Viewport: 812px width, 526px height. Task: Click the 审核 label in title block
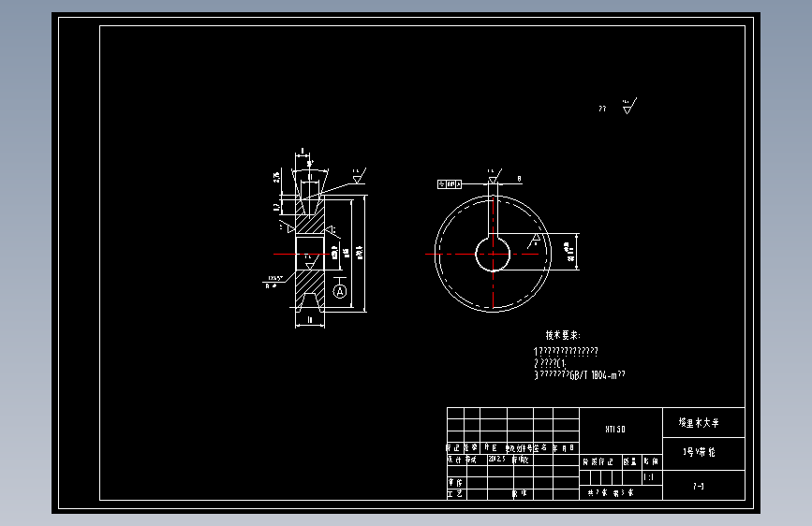[x=455, y=483]
